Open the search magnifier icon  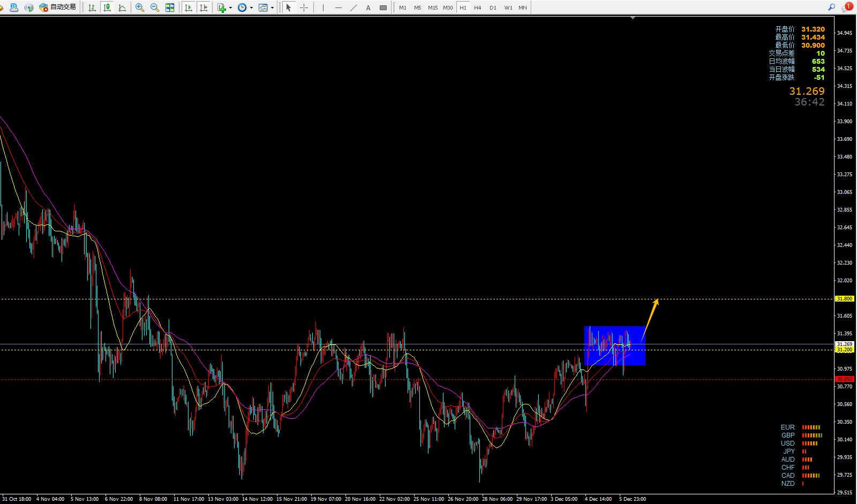pos(831,7)
